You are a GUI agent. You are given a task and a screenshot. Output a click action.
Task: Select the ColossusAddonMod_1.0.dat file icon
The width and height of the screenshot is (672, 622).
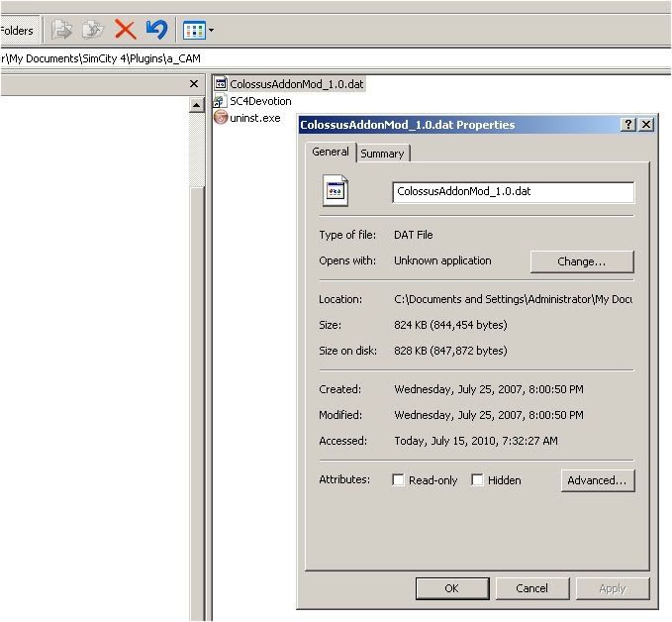point(221,84)
